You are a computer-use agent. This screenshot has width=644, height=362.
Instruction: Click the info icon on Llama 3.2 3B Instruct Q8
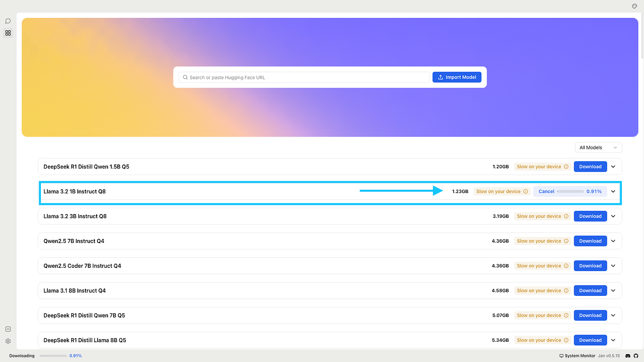(566, 216)
